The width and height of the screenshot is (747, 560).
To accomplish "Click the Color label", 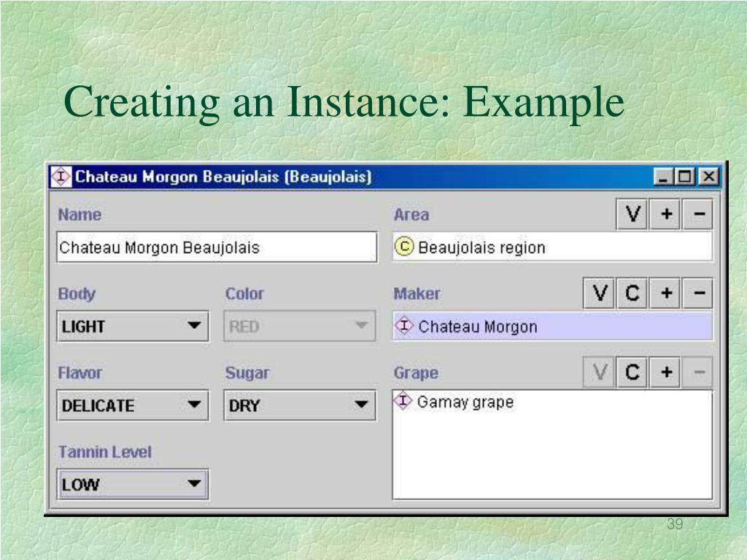I will click(x=244, y=293).
